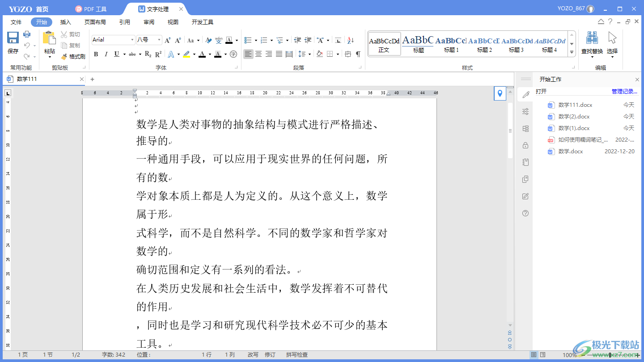The height and width of the screenshot is (362, 644).
Task: Toggle Center paragraph alignment
Action: [258, 54]
